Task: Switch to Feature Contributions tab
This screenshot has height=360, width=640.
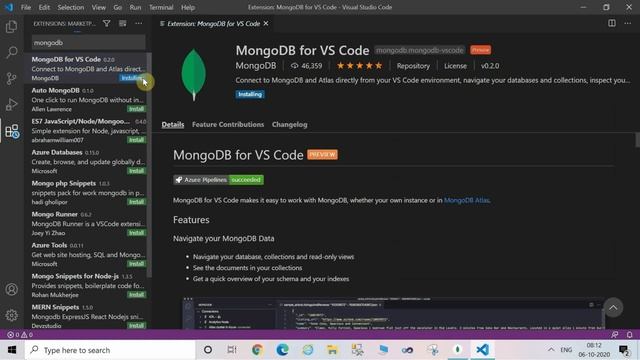Action: [x=228, y=124]
